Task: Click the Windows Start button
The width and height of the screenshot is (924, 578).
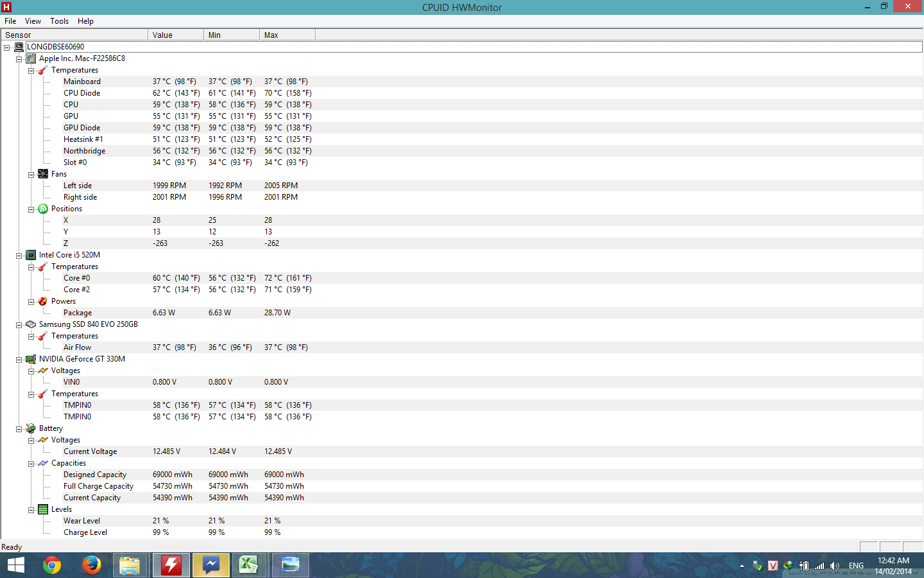Action: 16,565
